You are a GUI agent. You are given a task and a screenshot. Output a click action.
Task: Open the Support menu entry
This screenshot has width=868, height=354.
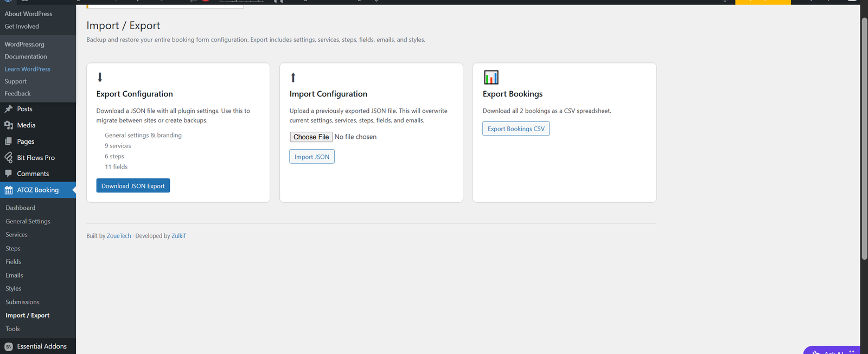click(x=16, y=81)
